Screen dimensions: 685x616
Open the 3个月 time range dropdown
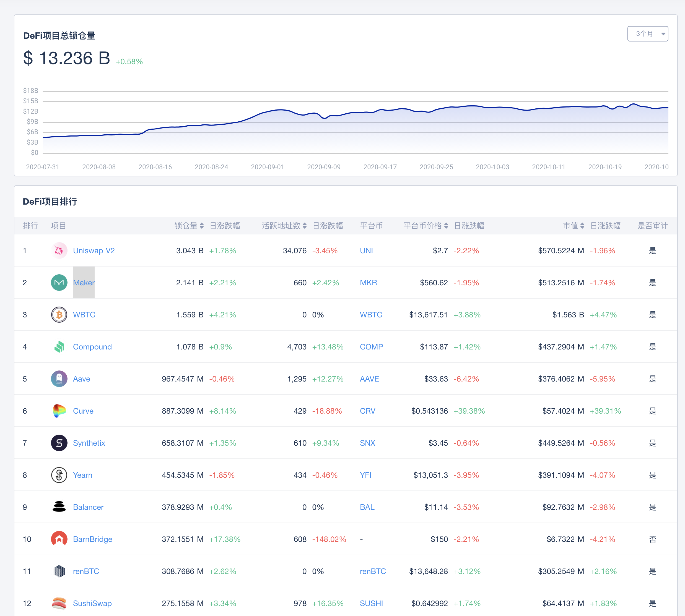tap(648, 34)
